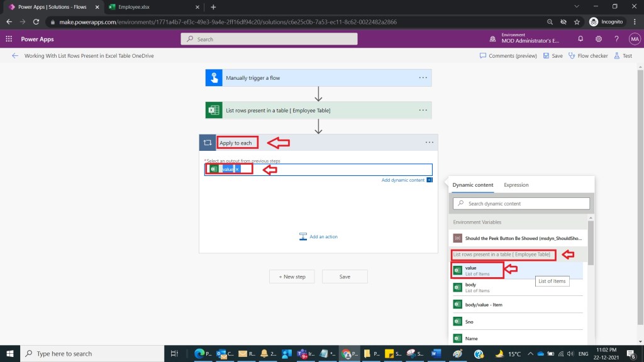Click the Flow checker button
The height and width of the screenshot is (362, 644).
[x=588, y=56]
